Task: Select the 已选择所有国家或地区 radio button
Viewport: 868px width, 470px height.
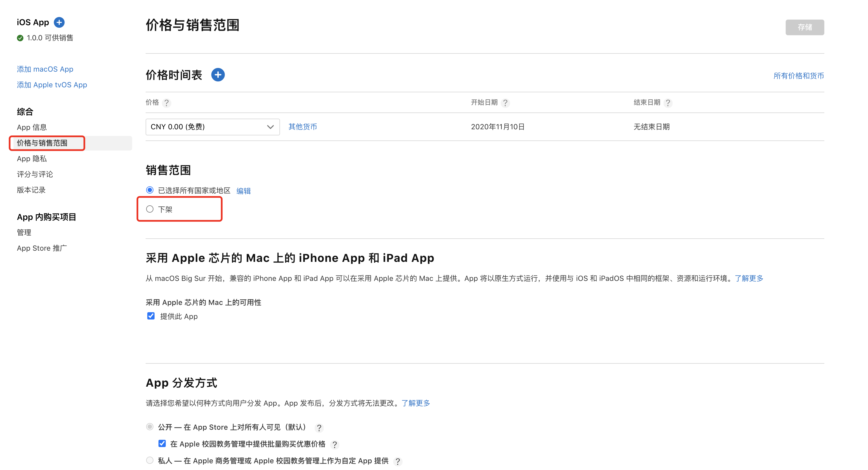Action: (150, 190)
